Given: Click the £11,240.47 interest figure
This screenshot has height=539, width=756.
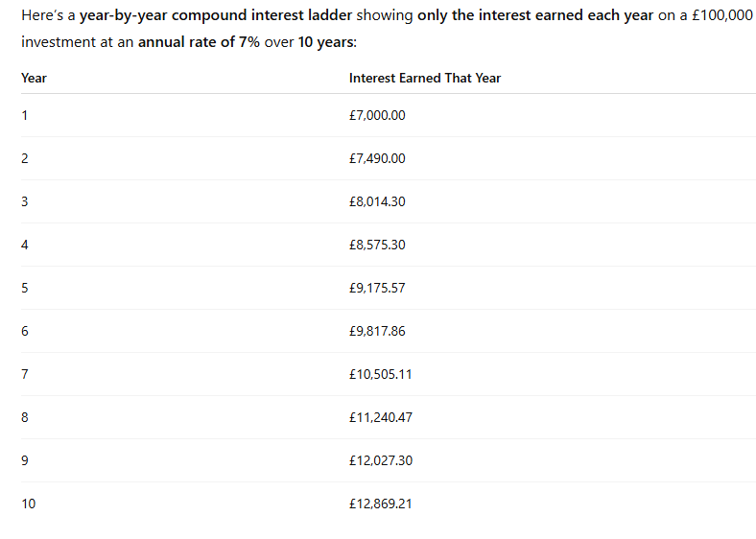Looking at the screenshot, I should click(x=381, y=417).
